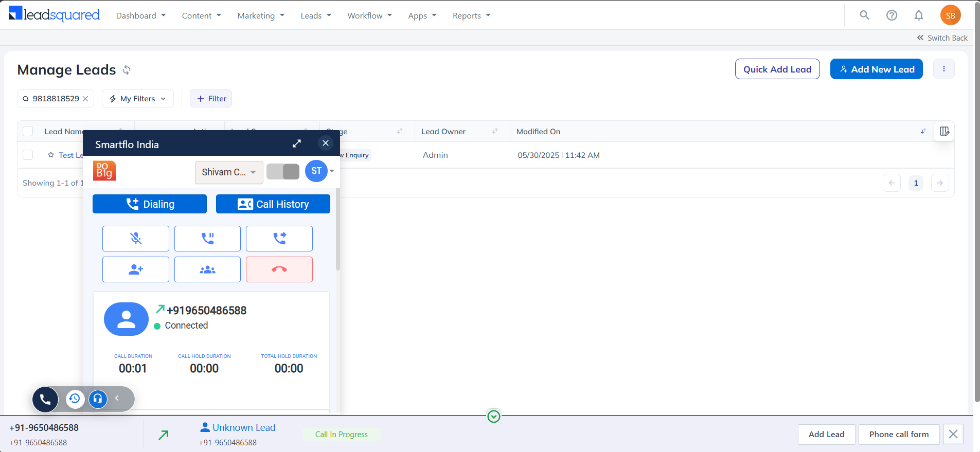Click the Big logo in Smartflo
This screenshot has height=452, width=980.
tap(104, 171)
